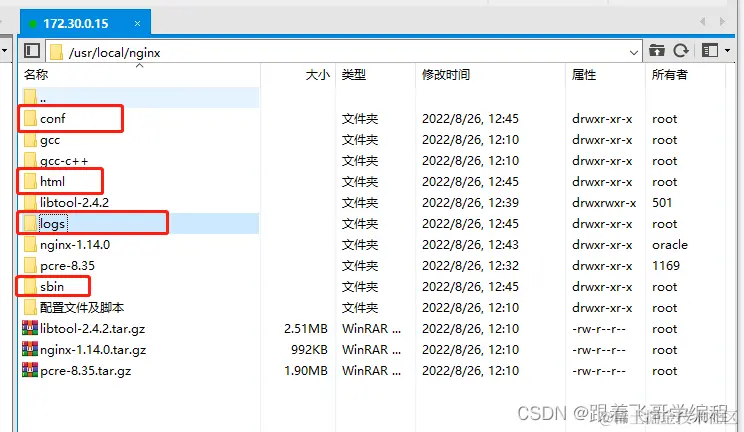Close the 172.30.0.15 tab
The width and height of the screenshot is (744, 432).
click(137, 23)
